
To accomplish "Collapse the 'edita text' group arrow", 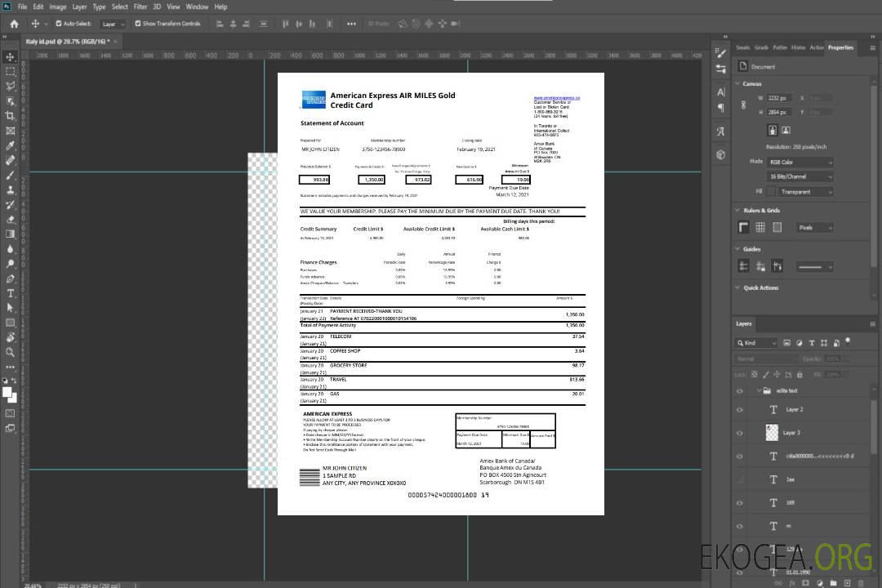I will click(x=758, y=390).
